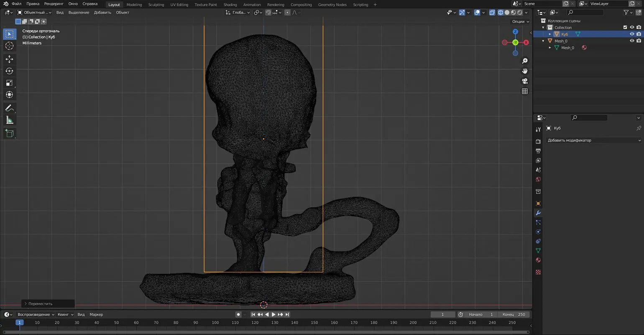Select the Rotate tool in the toolbar

click(x=9, y=71)
